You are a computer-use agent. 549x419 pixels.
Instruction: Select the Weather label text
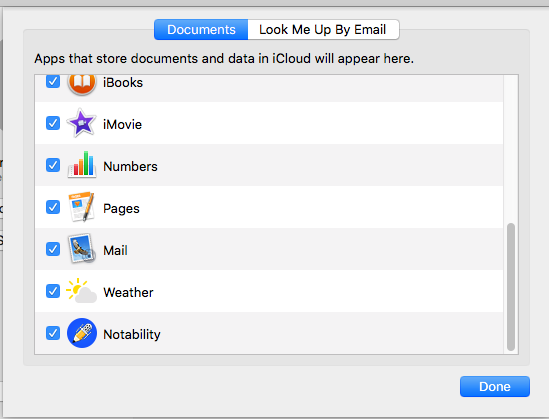click(x=128, y=292)
